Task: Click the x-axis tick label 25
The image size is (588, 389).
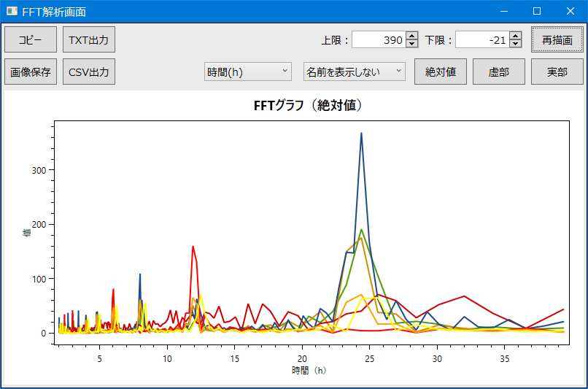Action: pos(369,359)
